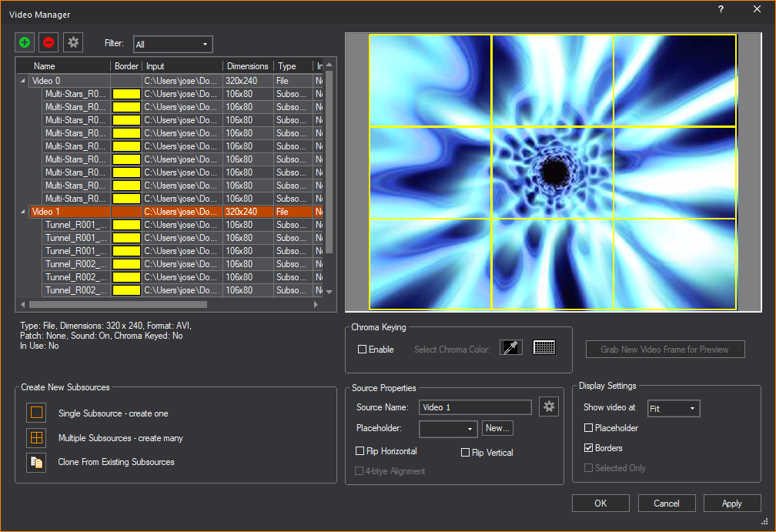Toggle Flip Horizontal checkbox
Screen dimensions: 776x532
(x=360, y=452)
